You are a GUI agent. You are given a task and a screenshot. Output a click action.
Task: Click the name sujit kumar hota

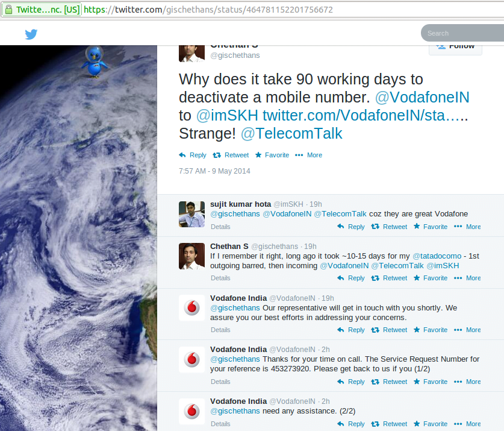(240, 204)
